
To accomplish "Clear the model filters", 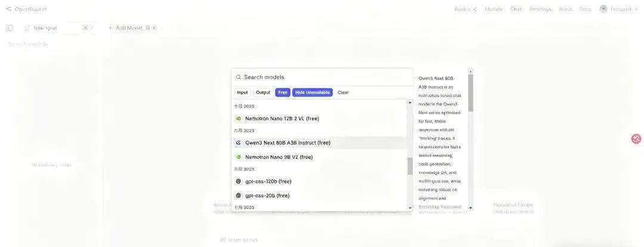I will (343, 93).
